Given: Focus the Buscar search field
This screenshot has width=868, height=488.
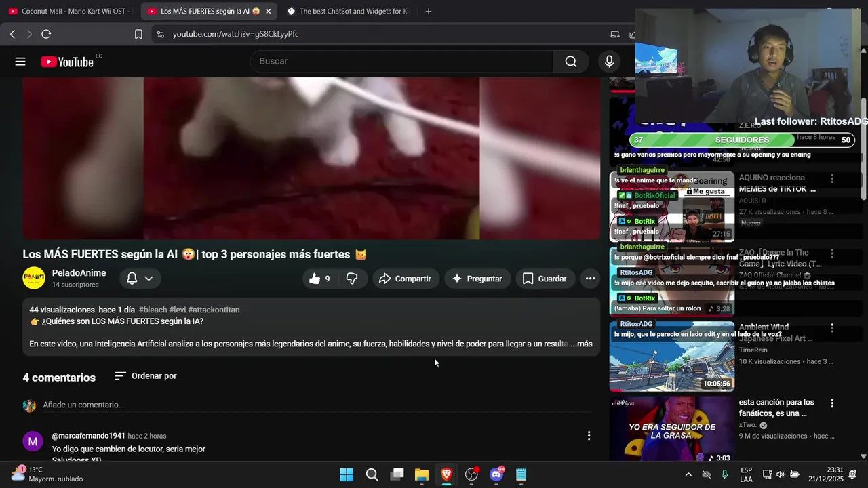Looking at the screenshot, I should tap(402, 62).
